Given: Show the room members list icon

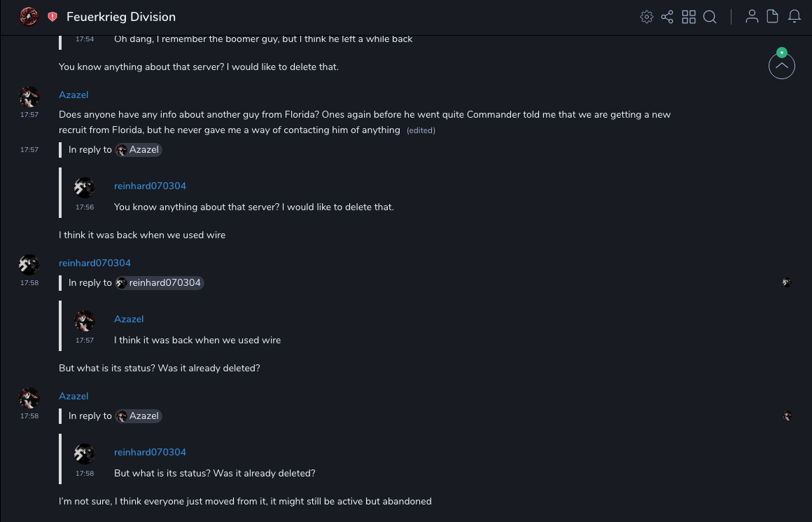Looking at the screenshot, I should pos(752,17).
